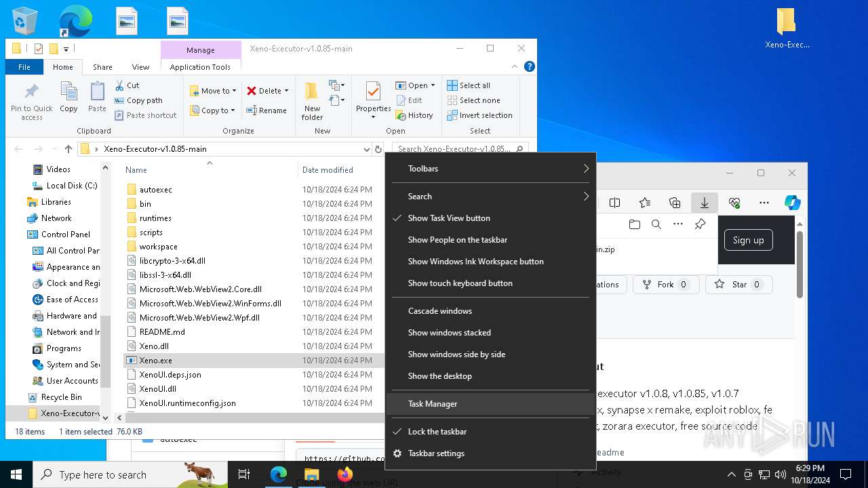Collapse the Explorer ribbon chevron
This screenshot has width=868, height=488.
[x=515, y=66]
